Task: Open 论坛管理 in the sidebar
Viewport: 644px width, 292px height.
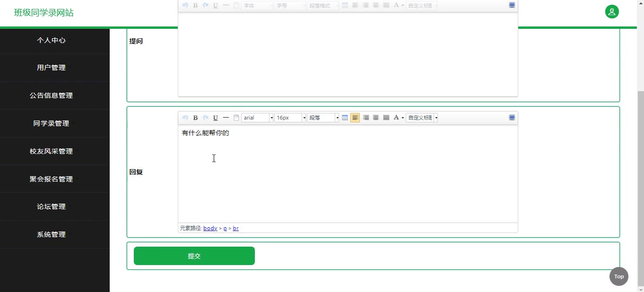Action: coord(51,206)
